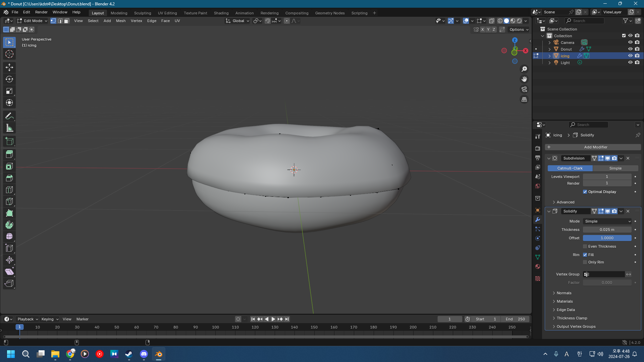Toggle camera view in viewport
This screenshot has height=362, width=644.
(x=524, y=89)
